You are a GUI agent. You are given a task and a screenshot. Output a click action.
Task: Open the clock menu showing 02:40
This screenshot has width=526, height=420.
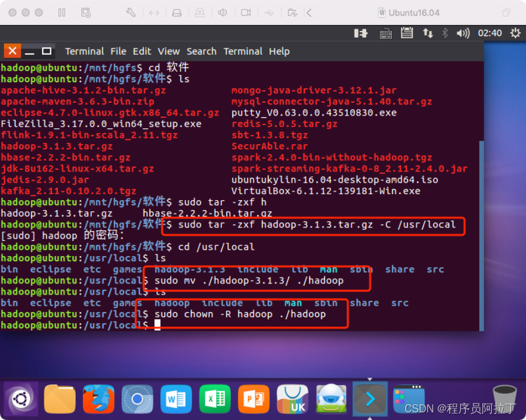[490, 33]
